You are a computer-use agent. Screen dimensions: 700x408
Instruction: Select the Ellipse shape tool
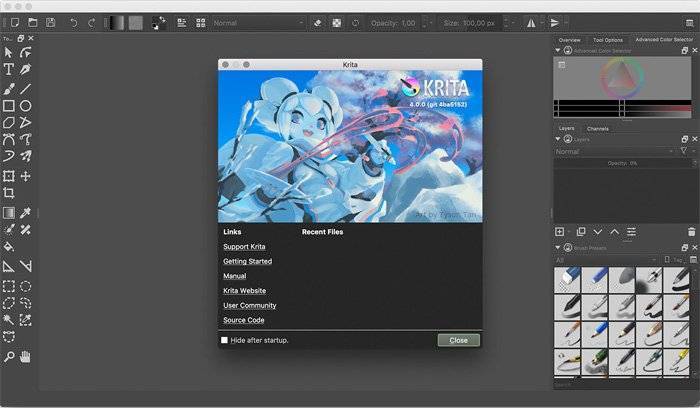(x=25, y=106)
